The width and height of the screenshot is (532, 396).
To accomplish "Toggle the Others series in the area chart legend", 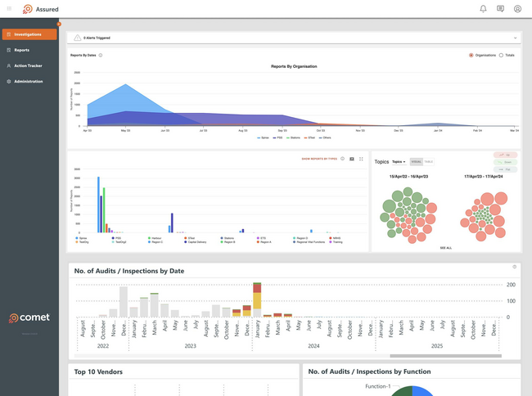I will click(x=325, y=137).
